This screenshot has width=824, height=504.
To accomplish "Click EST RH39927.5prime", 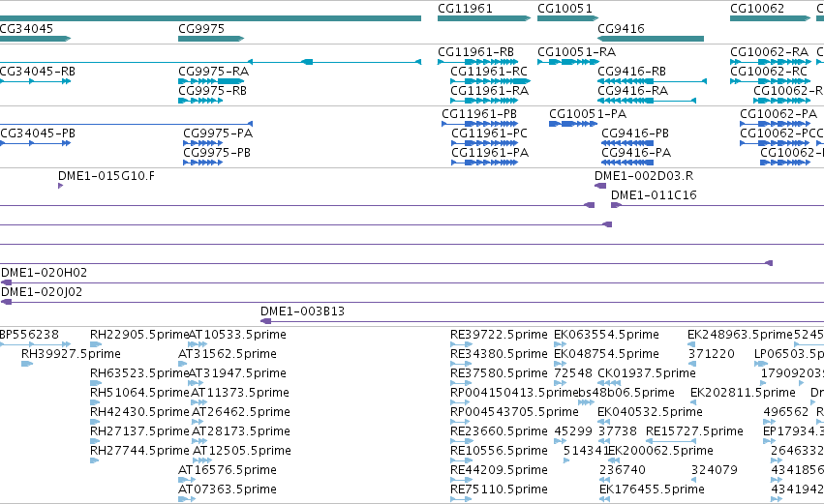I will (x=71, y=354).
